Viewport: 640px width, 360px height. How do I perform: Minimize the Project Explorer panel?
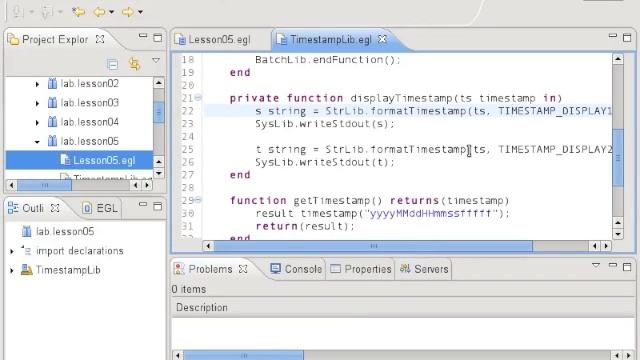point(142,36)
